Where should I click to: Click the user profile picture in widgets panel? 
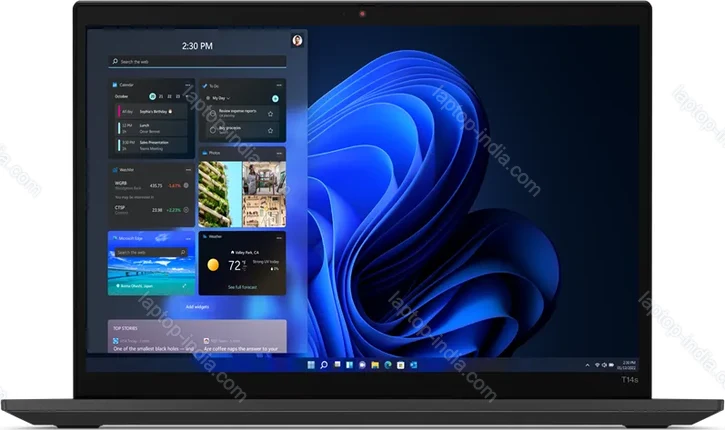(297, 41)
